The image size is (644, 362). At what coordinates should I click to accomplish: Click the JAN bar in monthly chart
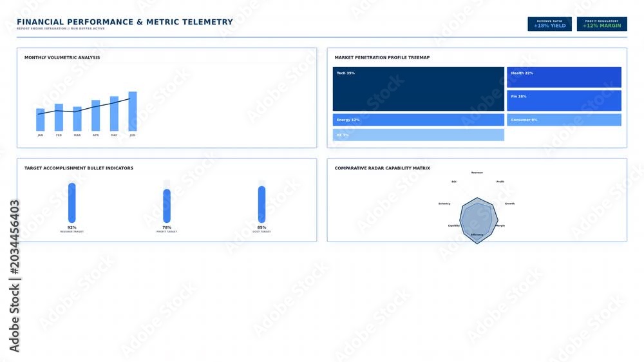pyautogui.click(x=40, y=120)
